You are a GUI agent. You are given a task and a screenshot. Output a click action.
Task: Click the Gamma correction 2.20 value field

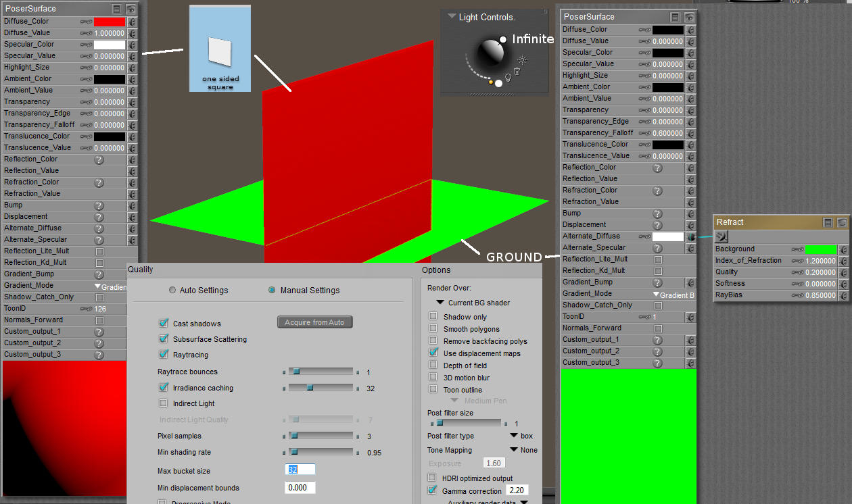(x=517, y=490)
